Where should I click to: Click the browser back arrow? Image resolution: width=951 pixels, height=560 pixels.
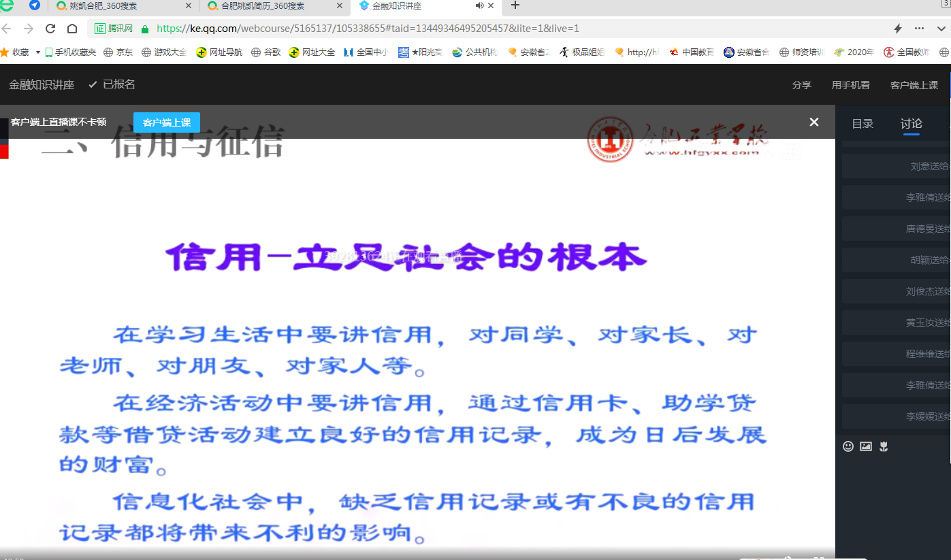7,29
